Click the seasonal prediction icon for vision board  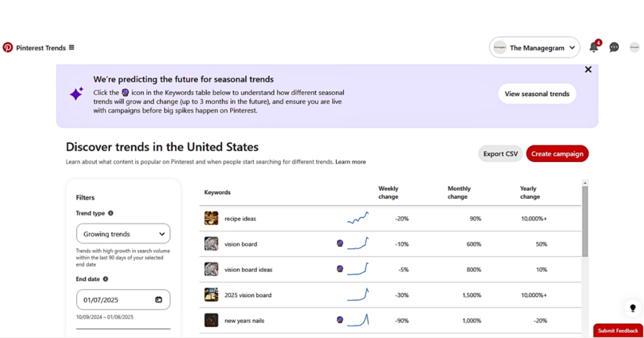click(340, 243)
